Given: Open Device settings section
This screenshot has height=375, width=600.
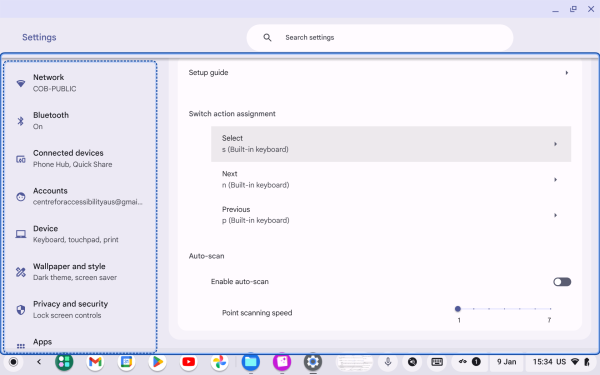Looking at the screenshot, I should point(80,234).
